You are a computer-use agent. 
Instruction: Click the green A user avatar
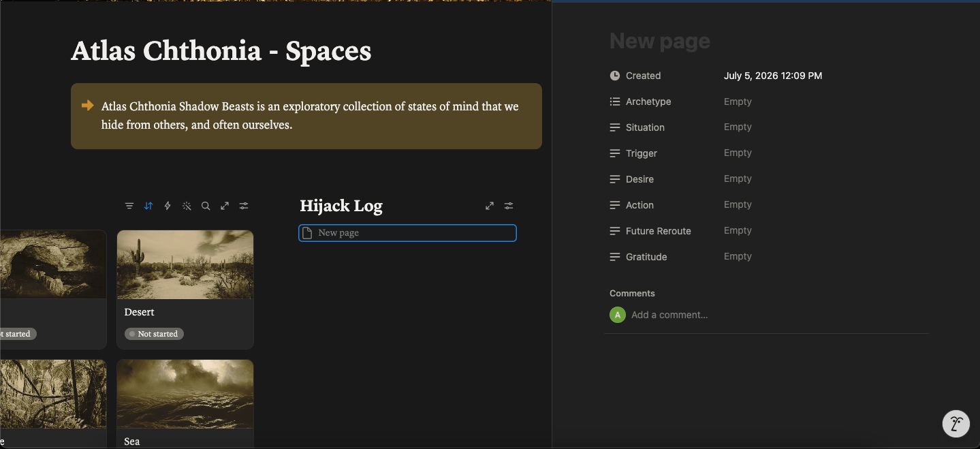coord(618,315)
